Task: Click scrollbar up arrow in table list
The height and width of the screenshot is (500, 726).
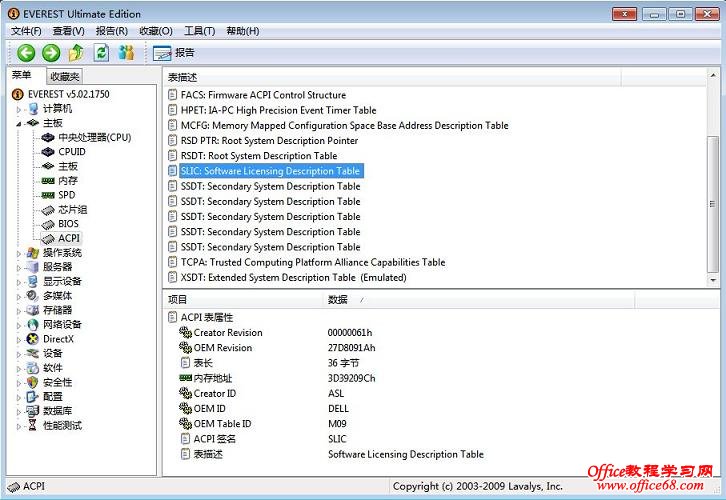Action: pos(713,75)
